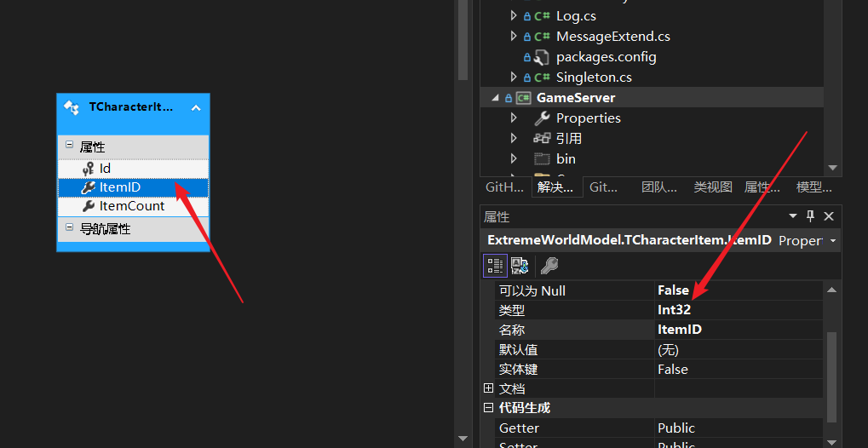The height and width of the screenshot is (448, 868).
Task: Click the pin icon on Properties panel
Action: coord(810,216)
